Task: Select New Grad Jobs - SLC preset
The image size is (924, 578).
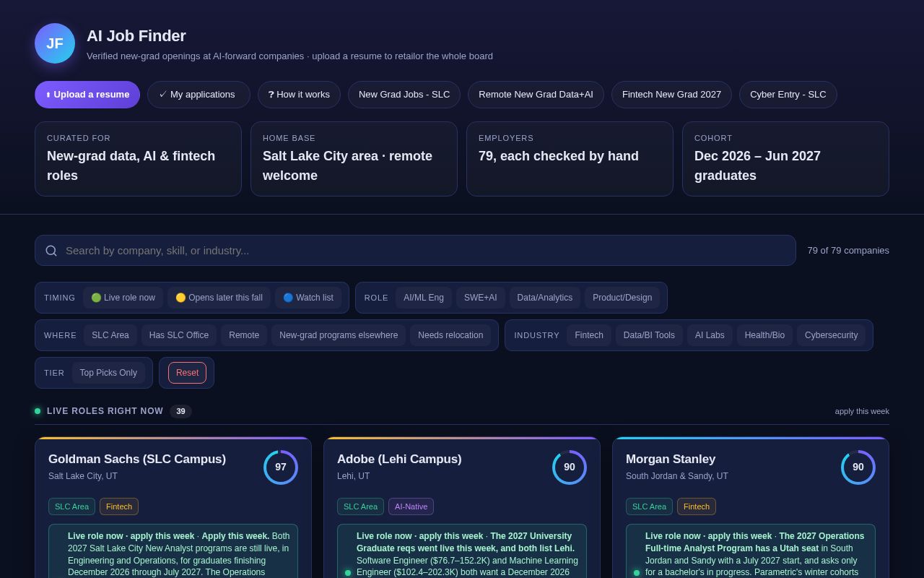Action: [x=404, y=95]
